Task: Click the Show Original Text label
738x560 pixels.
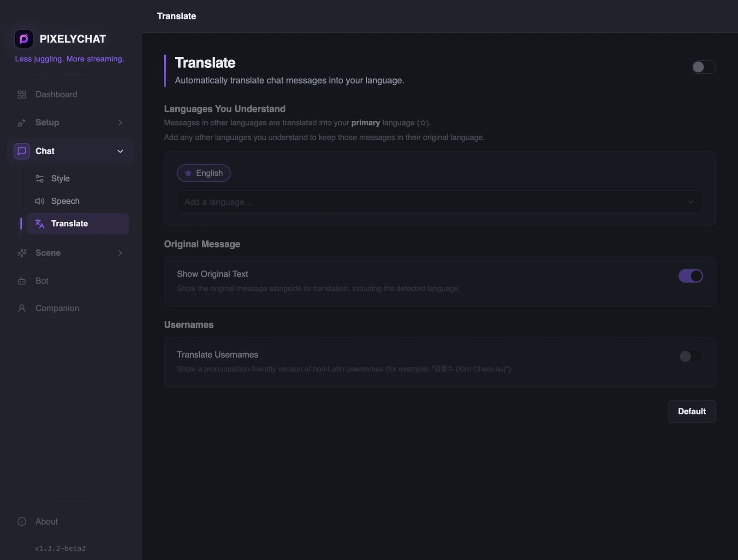Action: (x=213, y=274)
